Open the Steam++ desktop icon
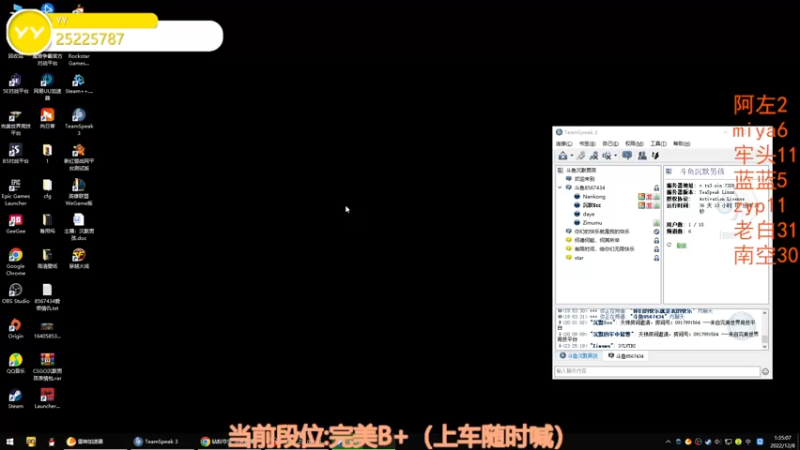The image size is (800, 450). 79,84
